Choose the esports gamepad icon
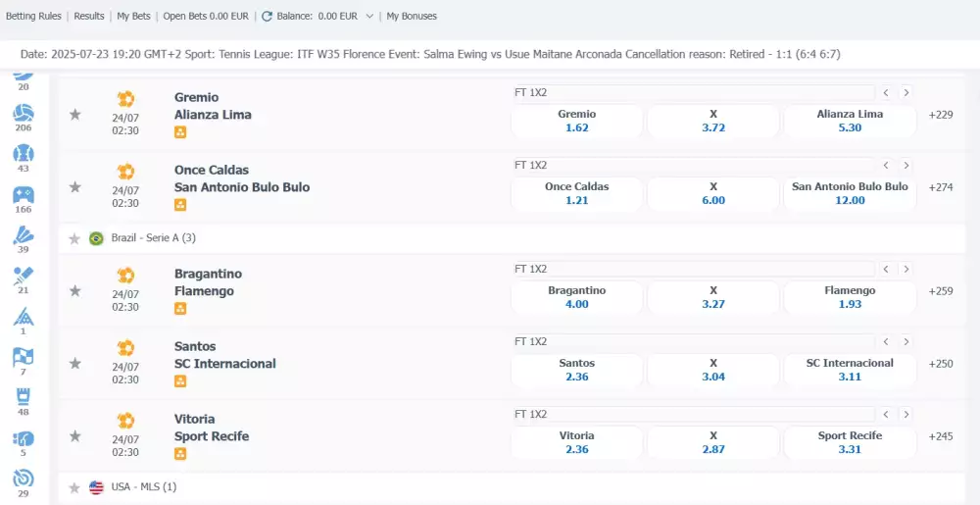The width and height of the screenshot is (980, 505). point(24,195)
